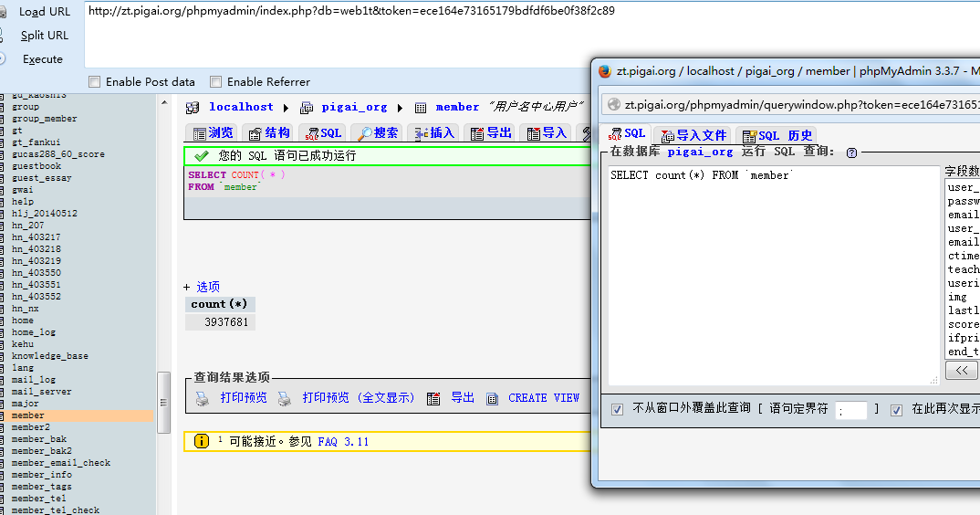Open localhost server breadcrumb link
Screen dimensions: 980x515
pyautogui.click(x=241, y=107)
